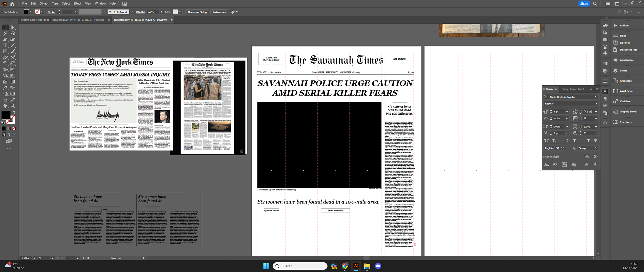This screenshot has height=272, width=644.
Task: Click the Share button
Action: (x=584, y=4)
